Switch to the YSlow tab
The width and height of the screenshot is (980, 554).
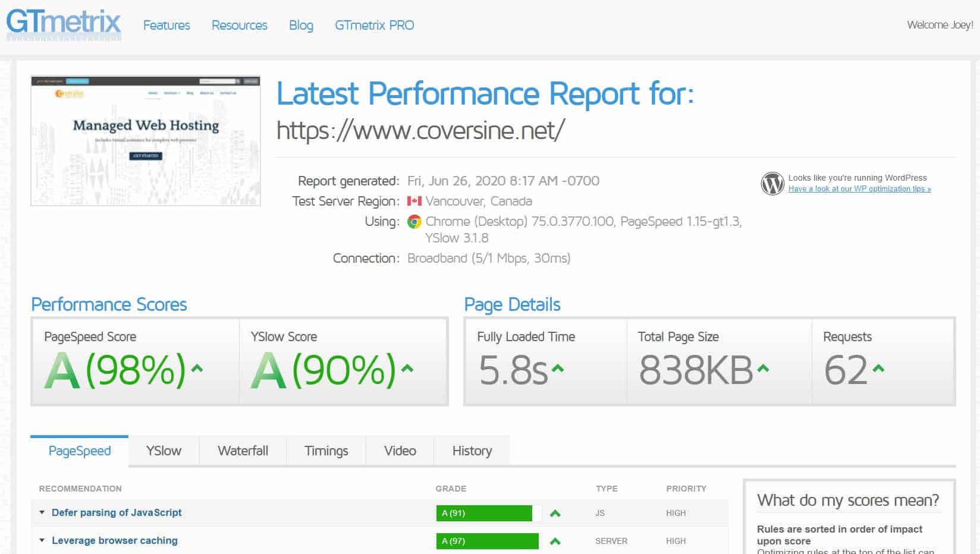pos(164,451)
